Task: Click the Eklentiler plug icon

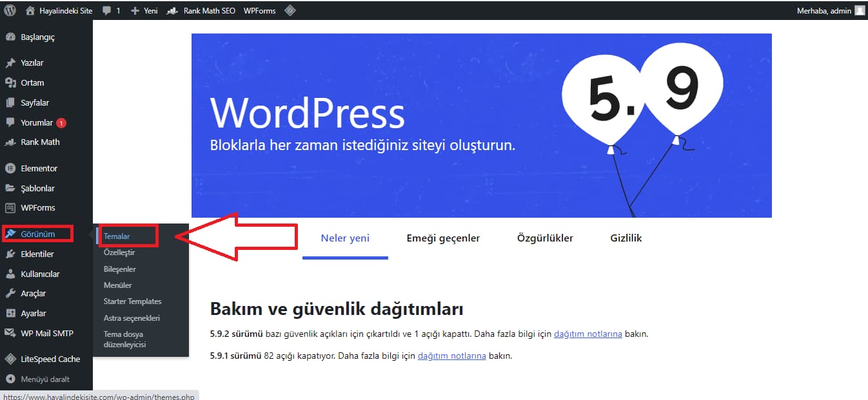Action: [x=10, y=254]
